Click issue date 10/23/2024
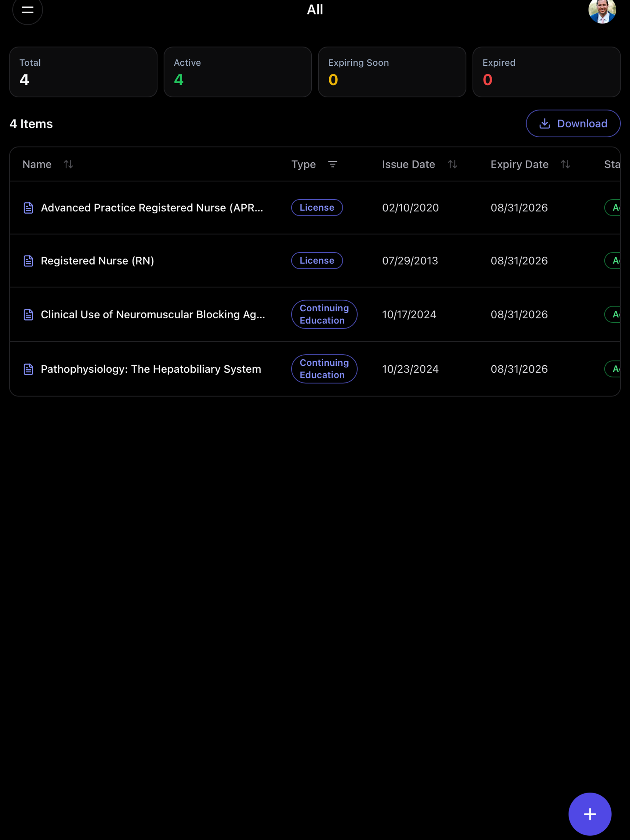 pos(411,369)
